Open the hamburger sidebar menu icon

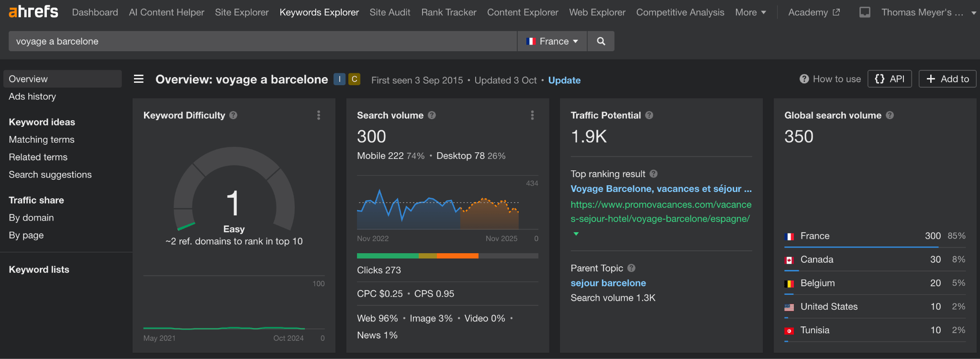(x=139, y=79)
